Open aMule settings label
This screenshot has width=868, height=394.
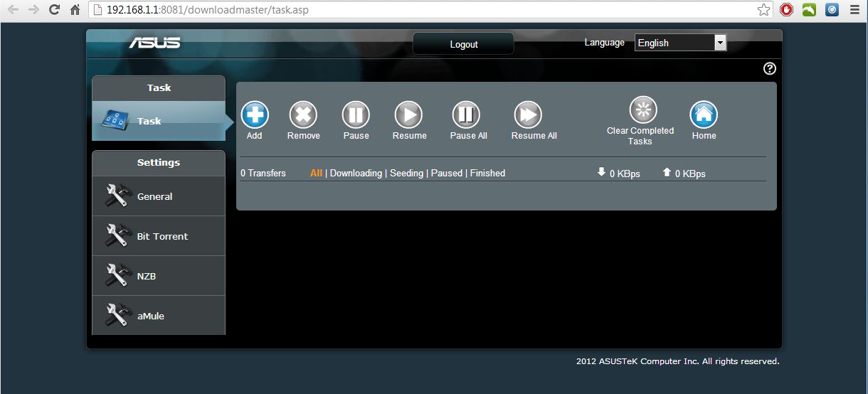coord(151,316)
